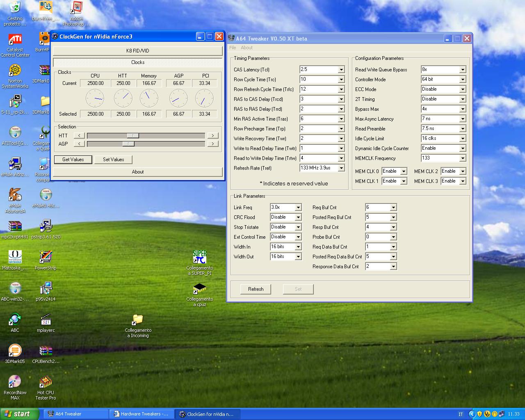Select the Clocks tab in ClockGen

coord(138,62)
